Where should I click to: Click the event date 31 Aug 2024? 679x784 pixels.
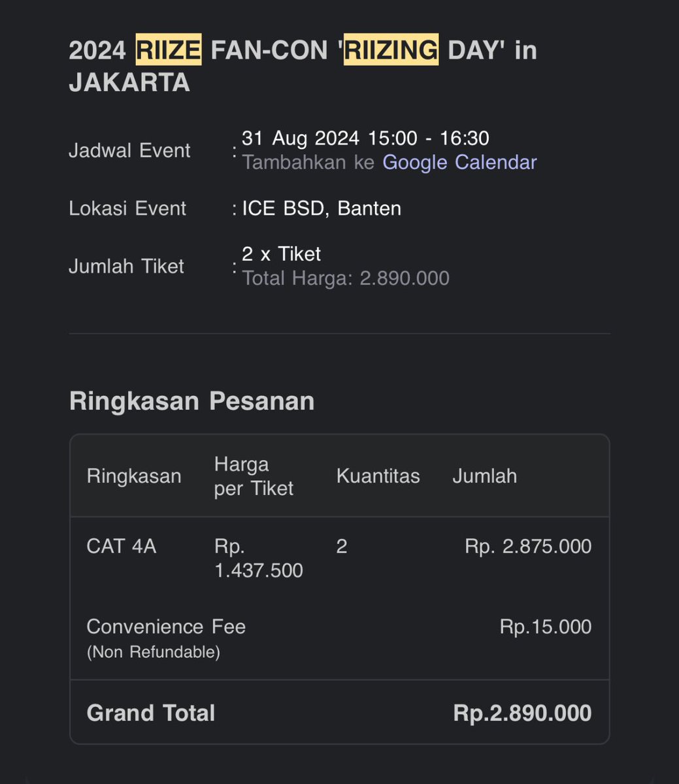point(301,138)
